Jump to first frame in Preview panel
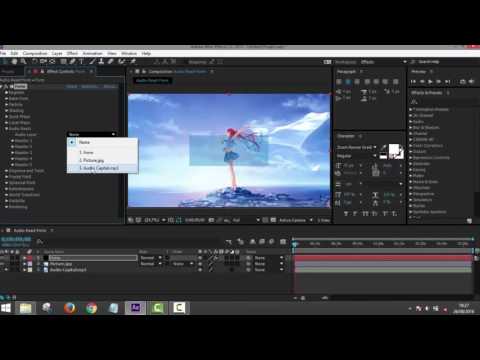Screen dimensions: 480x360 pyautogui.click(x=413, y=81)
